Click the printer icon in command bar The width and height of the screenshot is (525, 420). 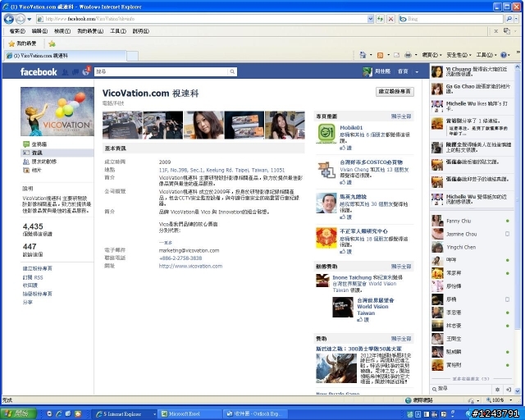(408, 55)
